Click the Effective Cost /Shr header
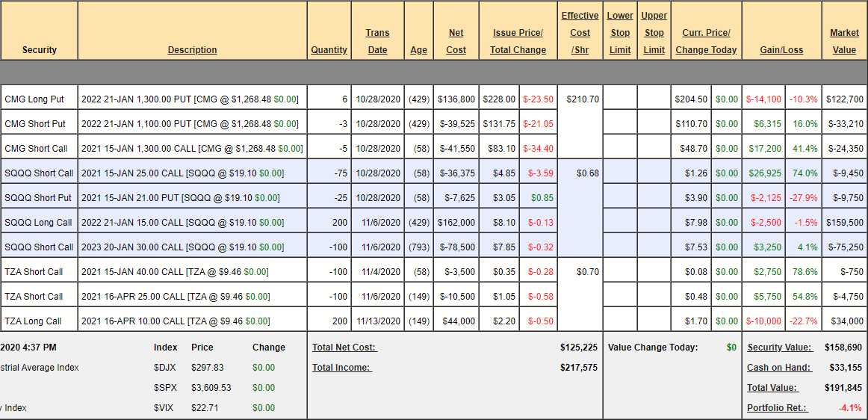This screenshot has width=868, height=420. (x=580, y=32)
